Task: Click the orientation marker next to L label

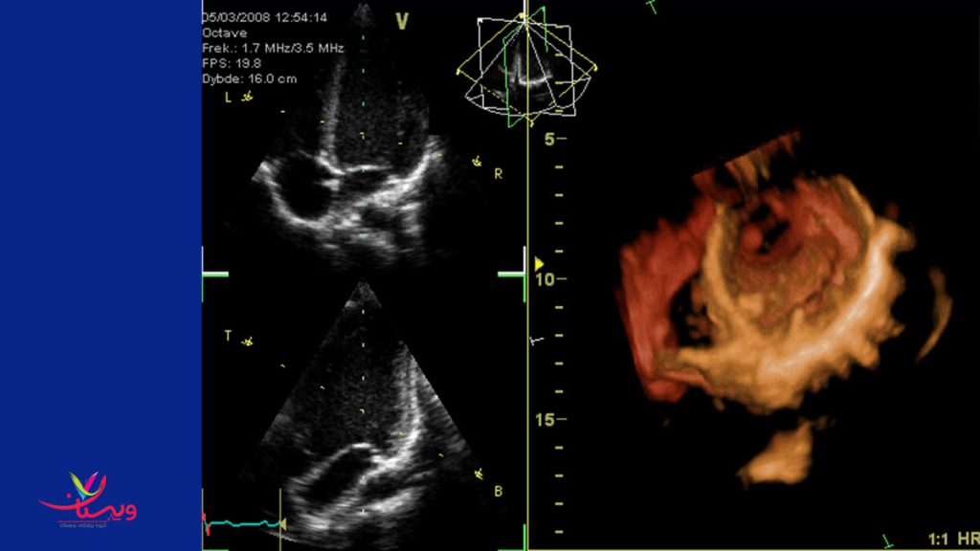Action: (x=248, y=97)
